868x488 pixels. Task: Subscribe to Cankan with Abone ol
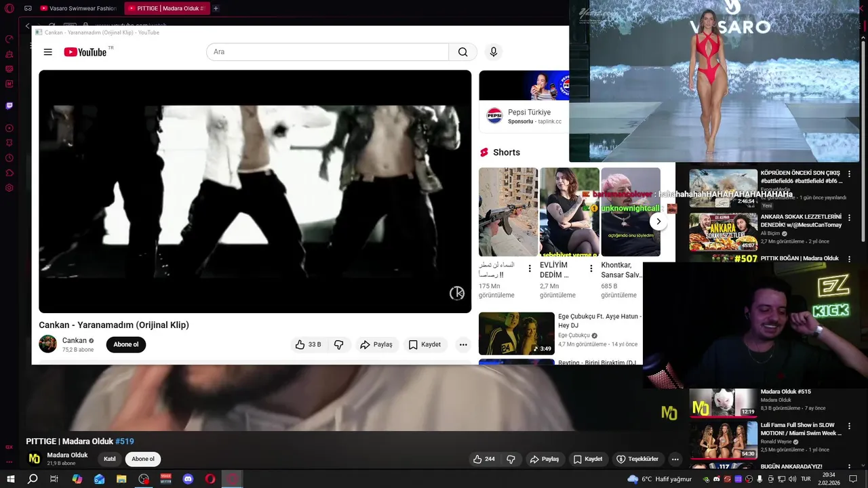point(126,344)
